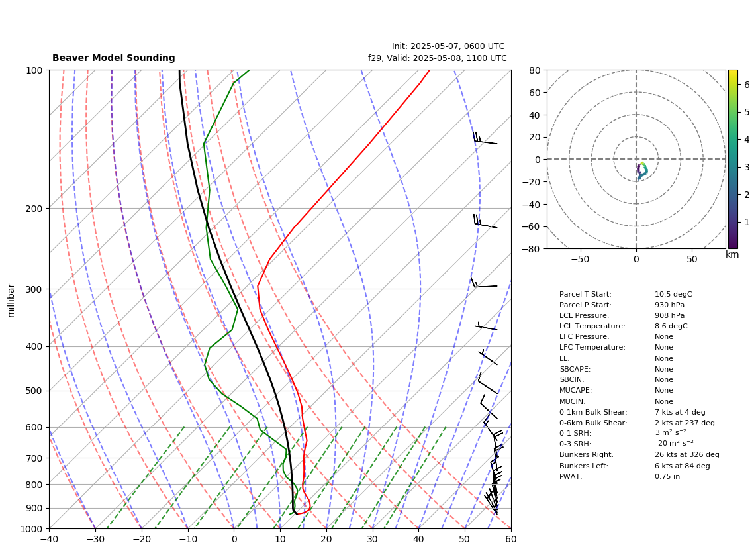This screenshot has height=551, width=756.
Task: Click the red temperature curve near 300 millibar
Action: pyautogui.click(x=258, y=289)
